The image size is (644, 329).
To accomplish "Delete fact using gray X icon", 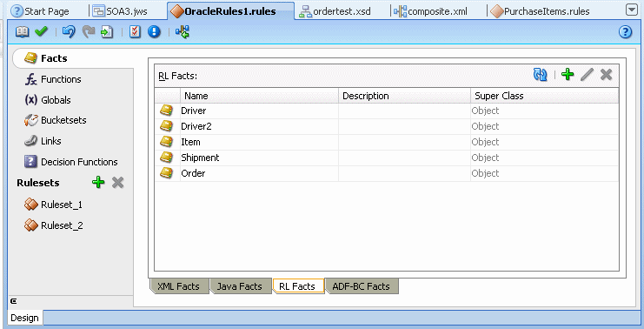I will (x=607, y=75).
